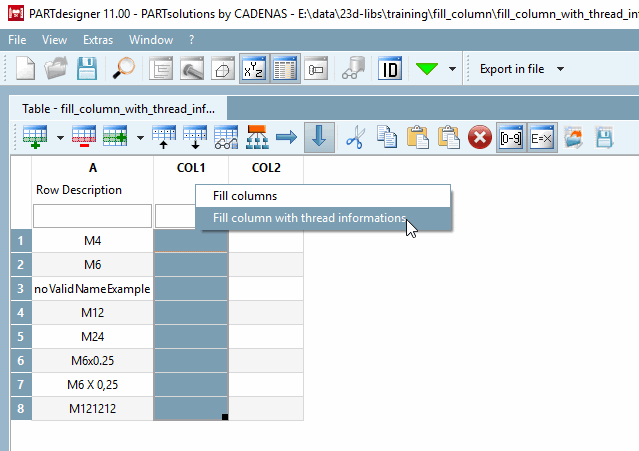Toggle the [0-9] number display button
The width and height of the screenshot is (639, 451).
511,138
